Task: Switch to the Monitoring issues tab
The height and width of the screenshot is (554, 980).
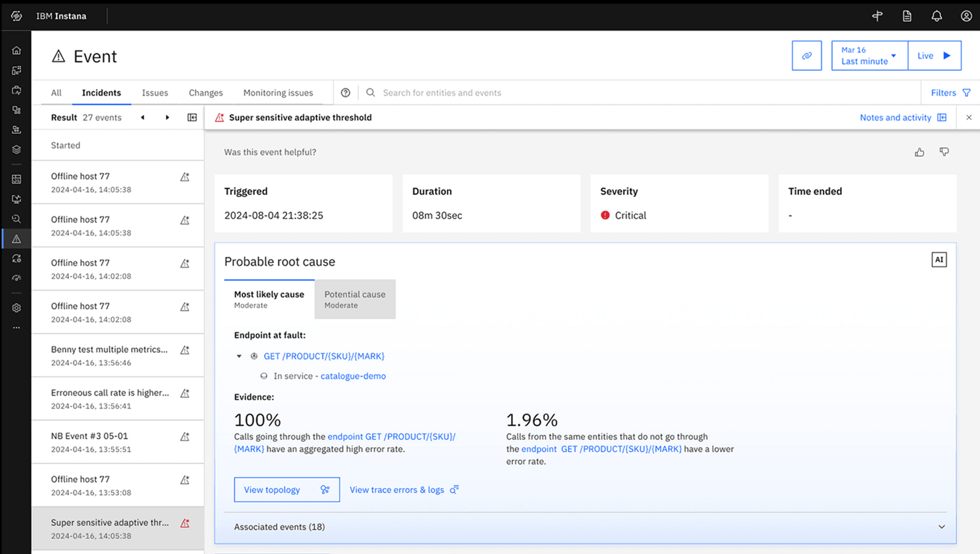Action: pyautogui.click(x=278, y=93)
